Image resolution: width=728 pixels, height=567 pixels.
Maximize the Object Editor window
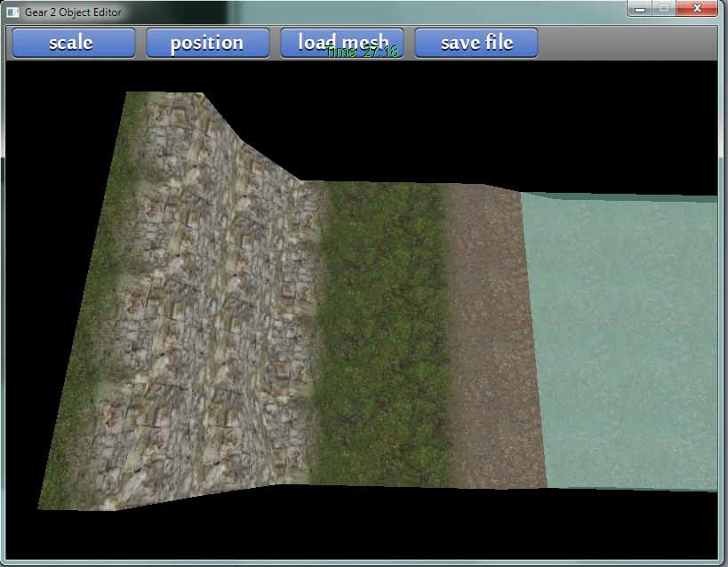tap(663, 8)
